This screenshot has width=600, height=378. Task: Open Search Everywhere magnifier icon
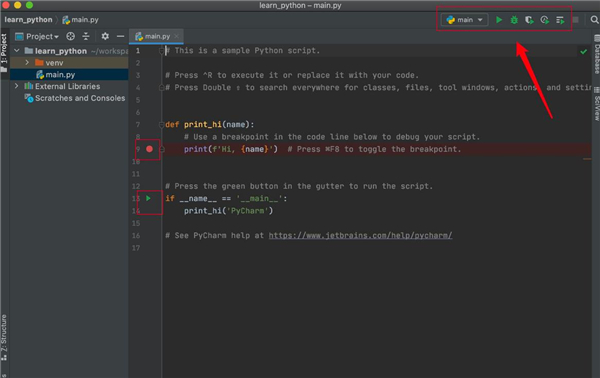point(594,20)
